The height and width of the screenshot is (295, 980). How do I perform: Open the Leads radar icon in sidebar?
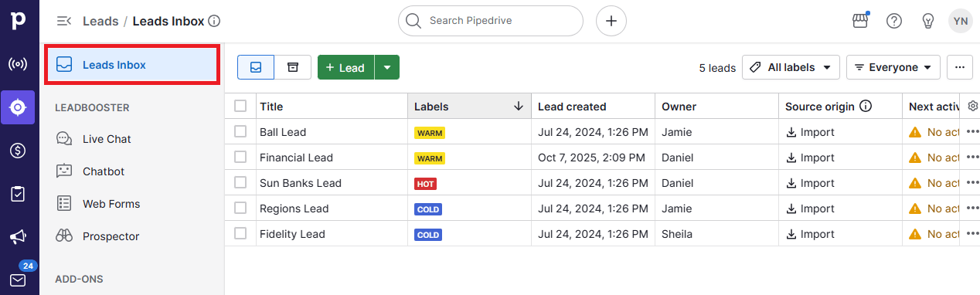[x=18, y=64]
